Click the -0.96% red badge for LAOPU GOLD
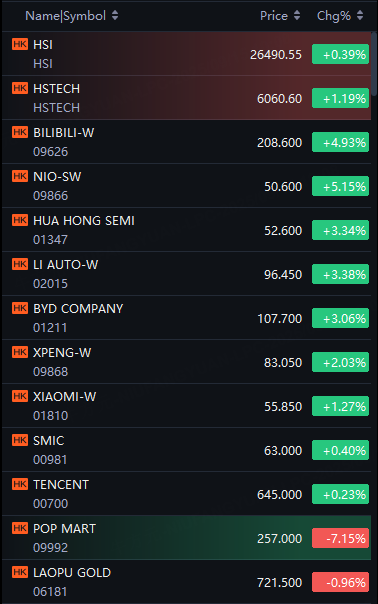This screenshot has width=378, height=604. point(340,582)
